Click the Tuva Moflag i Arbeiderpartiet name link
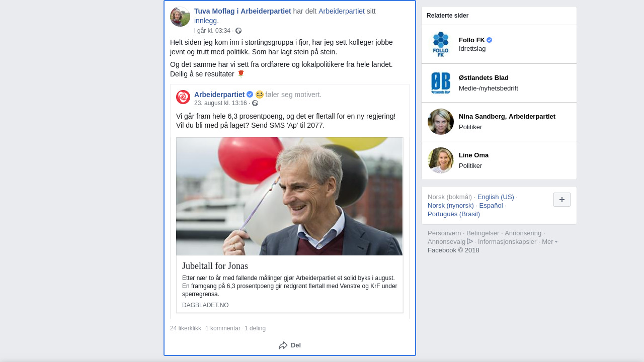 243,11
